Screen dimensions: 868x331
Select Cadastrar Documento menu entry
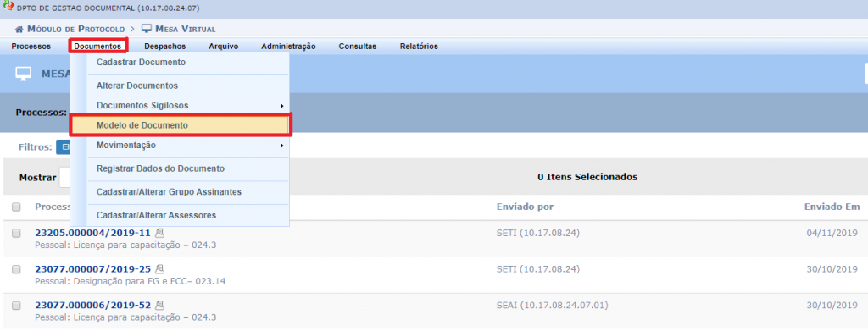click(142, 63)
